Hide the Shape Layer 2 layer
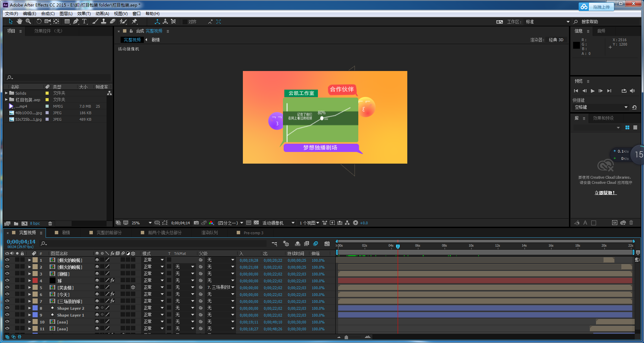 tap(7, 308)
